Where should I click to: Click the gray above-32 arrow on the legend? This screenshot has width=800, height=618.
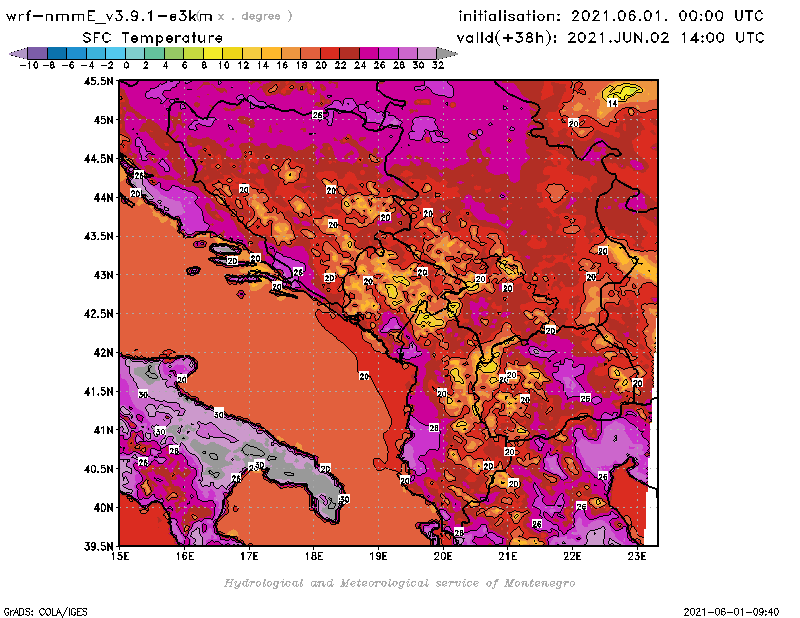pos(446,53)
